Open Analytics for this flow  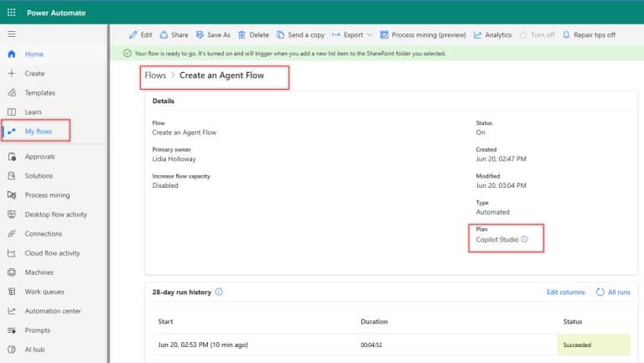pyautogui.click(x=492, y=35)
